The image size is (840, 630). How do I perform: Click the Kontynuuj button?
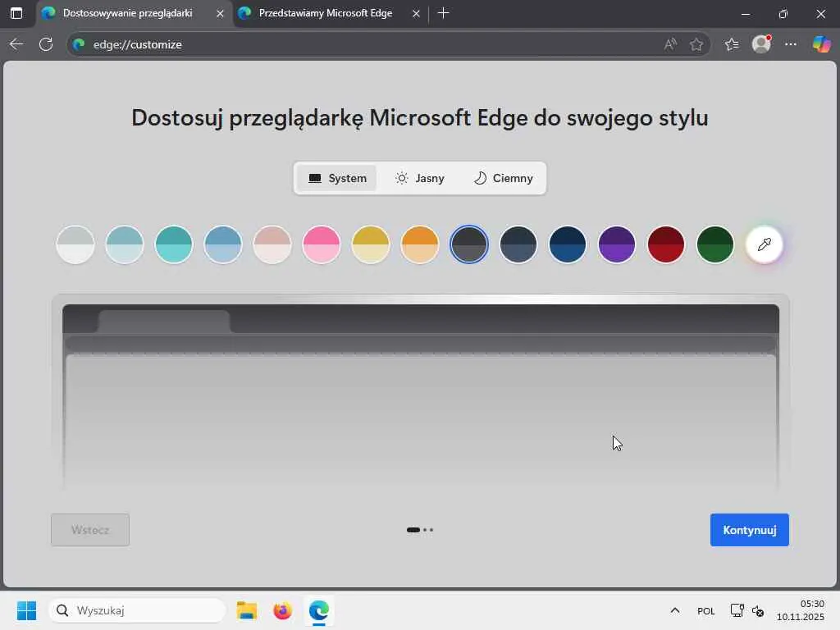coord(750,530)
